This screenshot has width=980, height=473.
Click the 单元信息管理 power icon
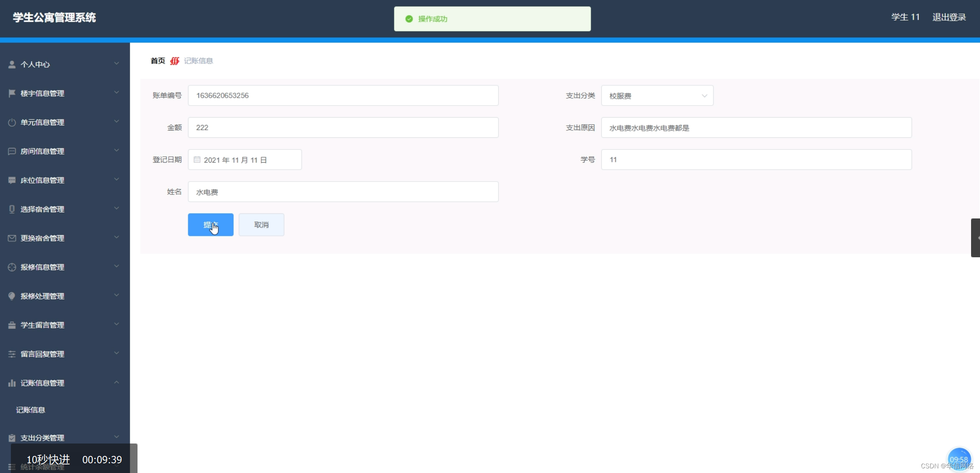pyautogui.click(x=11, y=122)
